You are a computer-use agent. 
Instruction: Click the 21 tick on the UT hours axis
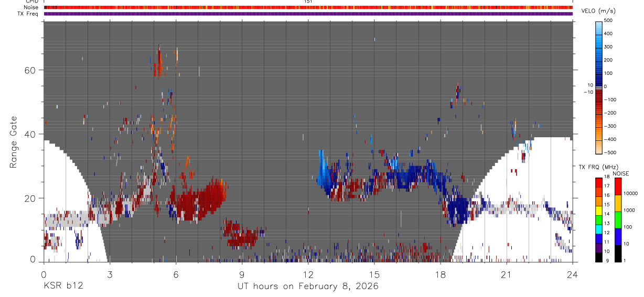(x=507, y=274)
